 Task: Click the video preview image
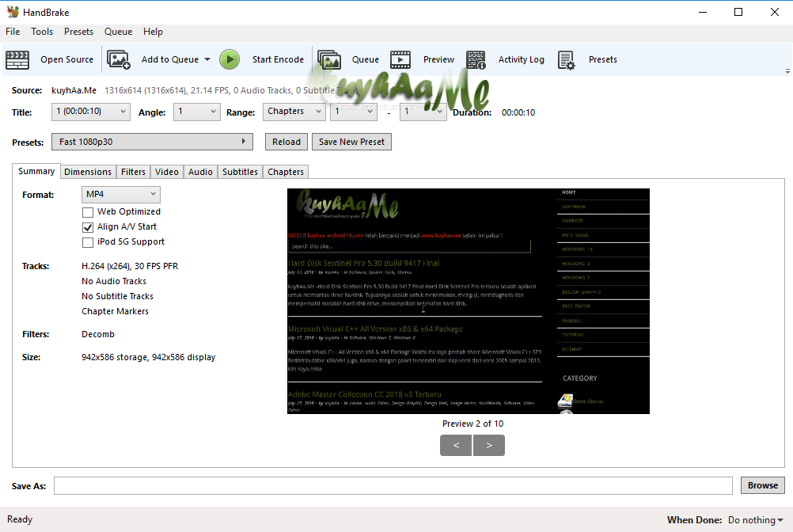point(469,301)
